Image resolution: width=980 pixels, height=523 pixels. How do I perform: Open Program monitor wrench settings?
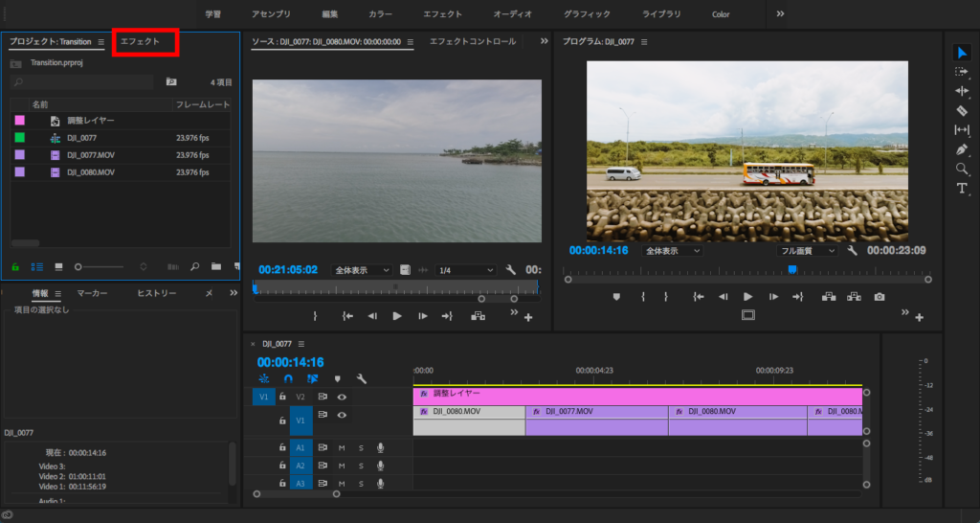852,250
